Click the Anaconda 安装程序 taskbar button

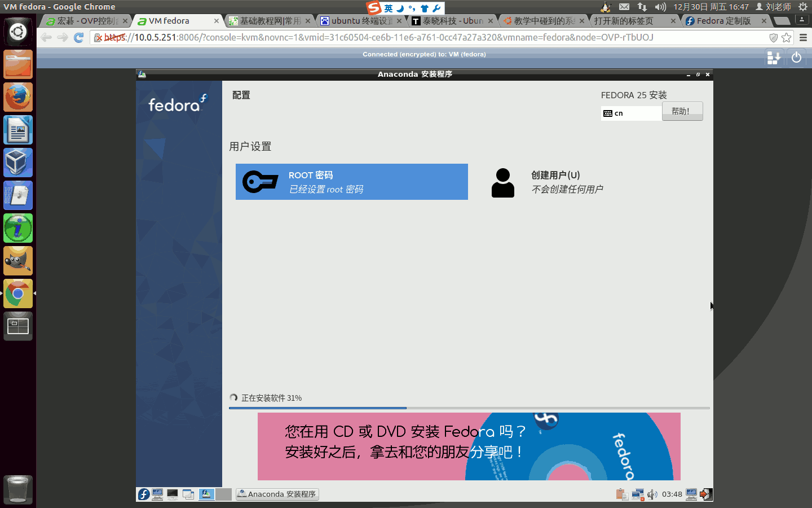(x=277, y=494)
